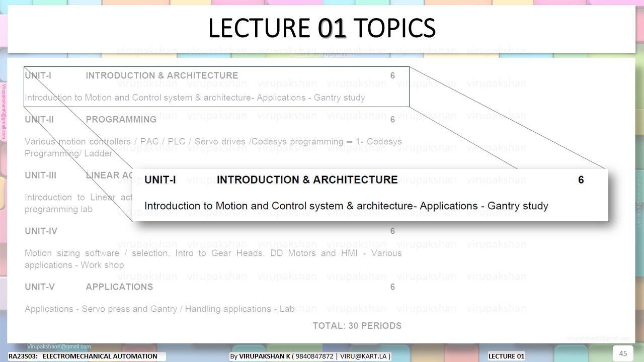
Task: Click the RA23S03 ELECTROMECHANICAL AUTOMATION footer label
Action: [x=84, y=356]
